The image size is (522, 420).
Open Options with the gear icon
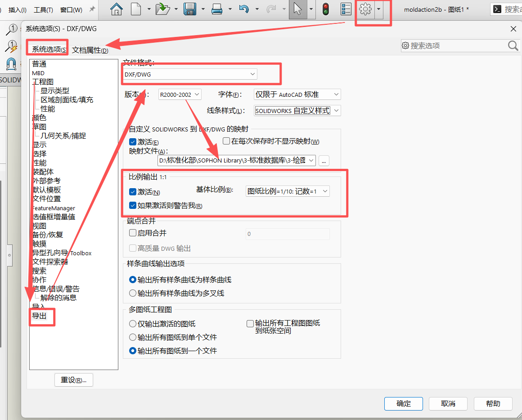point(365,9)
